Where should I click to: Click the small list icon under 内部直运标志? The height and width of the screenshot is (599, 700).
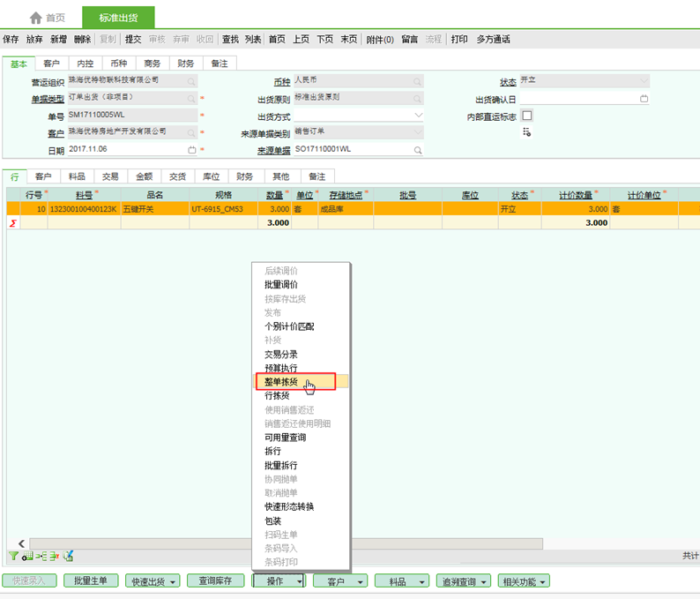click(x=527, y=131)
